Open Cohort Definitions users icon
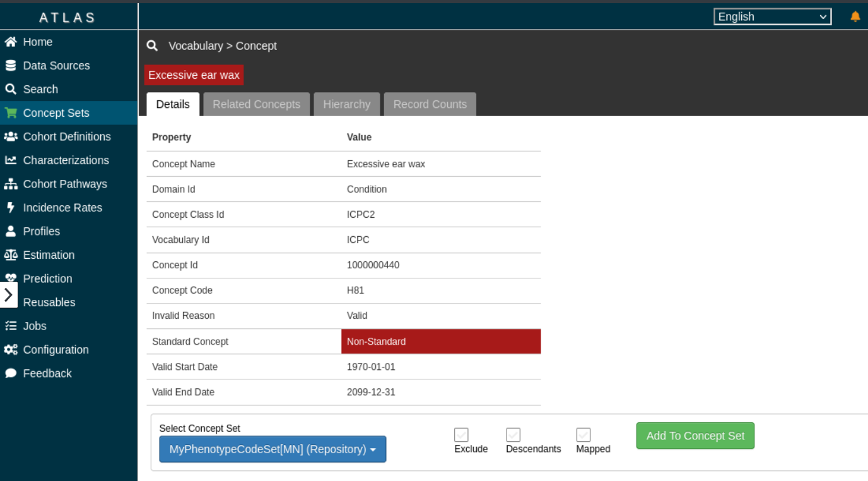868x481 pixels. (x=10, y=137)
